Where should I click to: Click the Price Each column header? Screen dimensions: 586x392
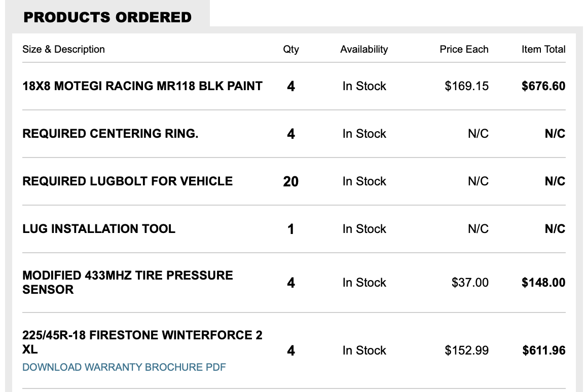[464, 49]
